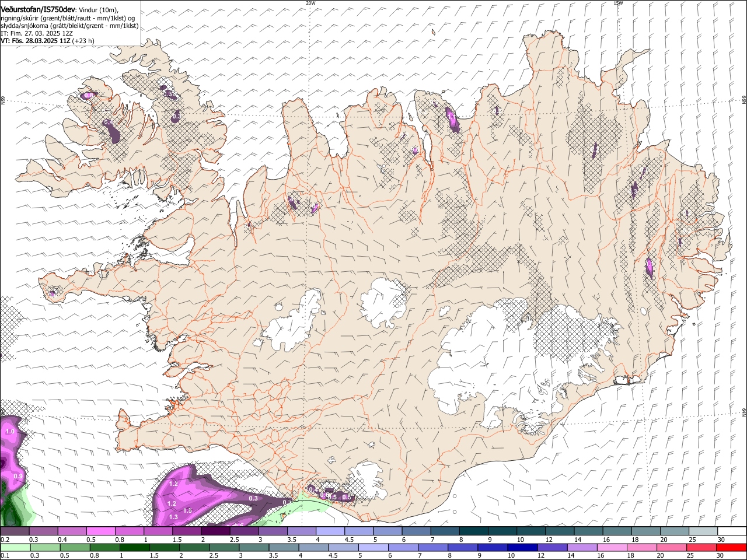Viewport: 747px width, 560px height.
Task: Click the 1.0 precipitation value on the map
Action: pyautogui.click(x=10, y=432)
